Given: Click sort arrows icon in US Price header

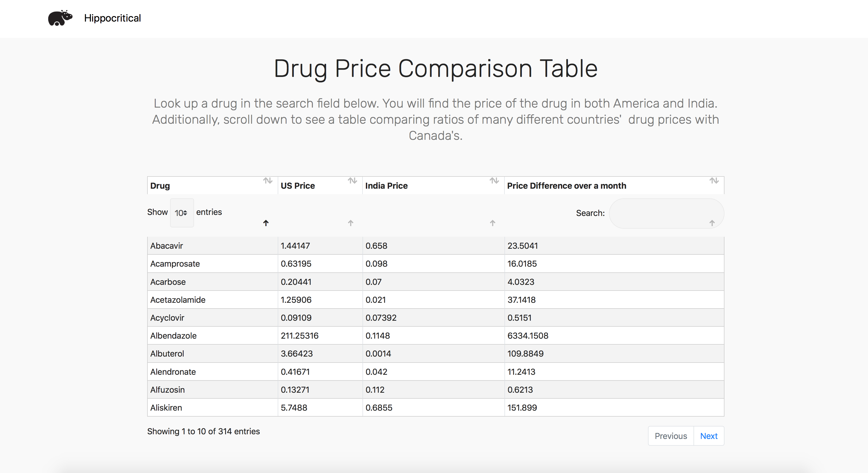Looking at the screenshot, I should [x=352, y=181].
